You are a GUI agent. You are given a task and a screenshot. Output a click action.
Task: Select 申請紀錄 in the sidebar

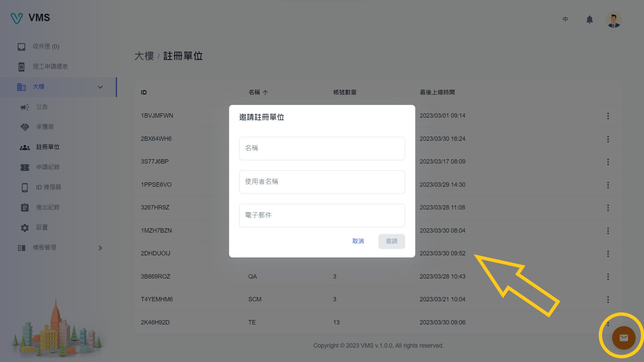[48, 167]
